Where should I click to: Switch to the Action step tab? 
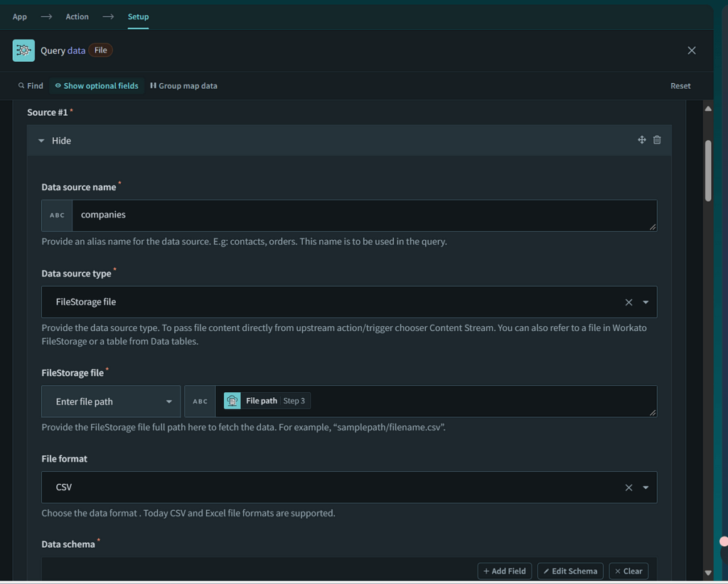(x=77, y=16)
